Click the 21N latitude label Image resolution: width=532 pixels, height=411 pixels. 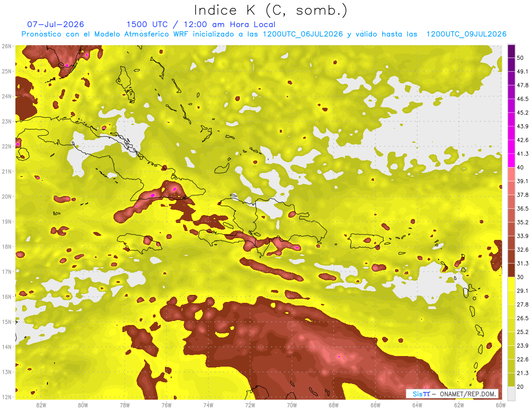click(x=7, y=171)
